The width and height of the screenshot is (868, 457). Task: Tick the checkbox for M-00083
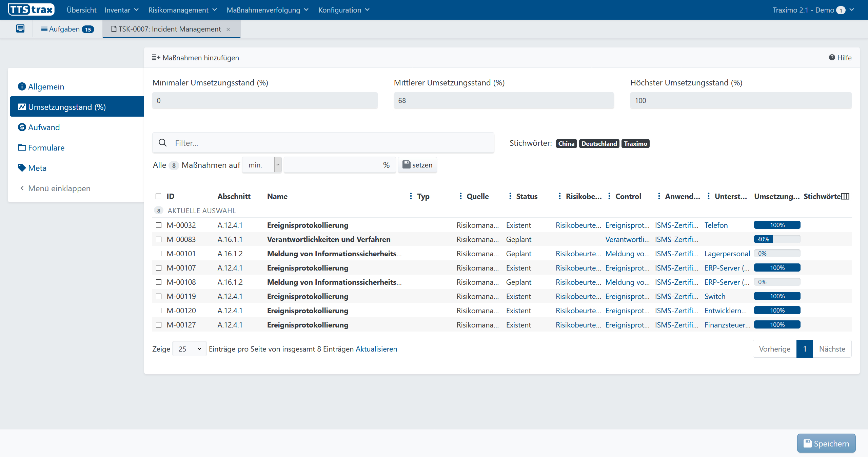click(158, 239)
